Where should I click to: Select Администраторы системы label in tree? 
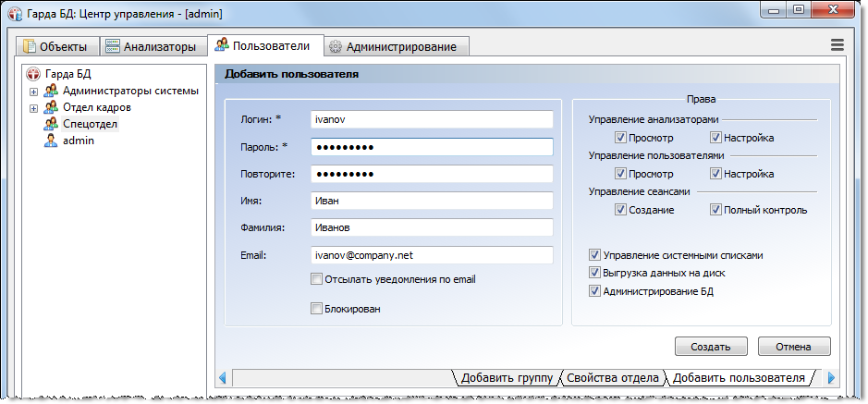130,91
